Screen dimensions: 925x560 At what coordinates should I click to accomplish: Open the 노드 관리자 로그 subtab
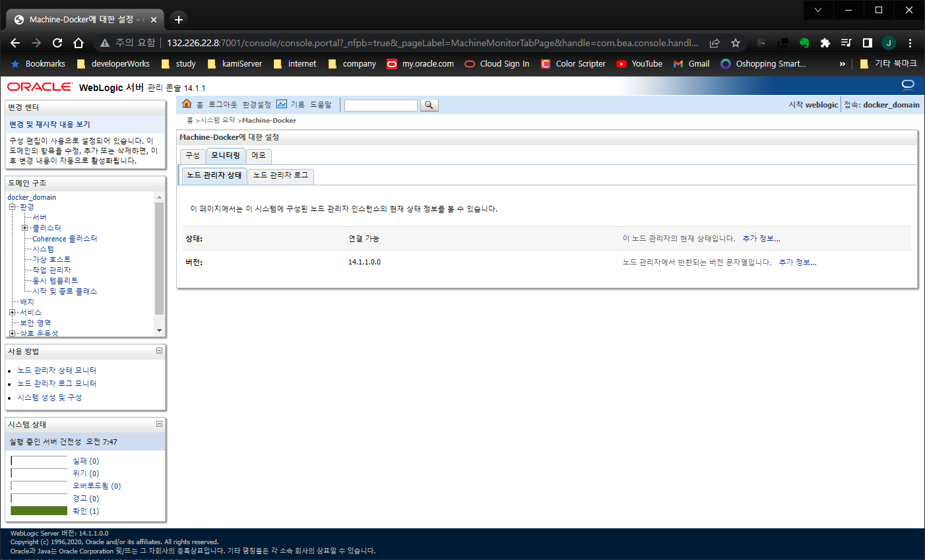coord(280,175)
